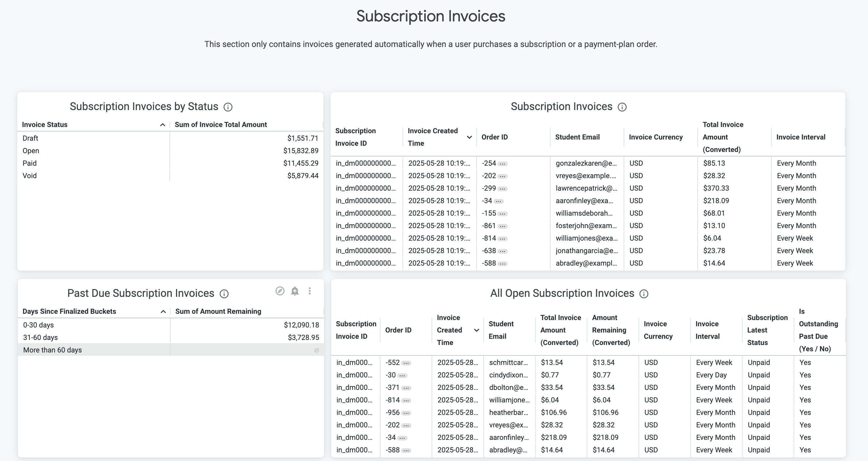
Task: Click the $12,090.18 amount remaining value
Action: point(301,325)
